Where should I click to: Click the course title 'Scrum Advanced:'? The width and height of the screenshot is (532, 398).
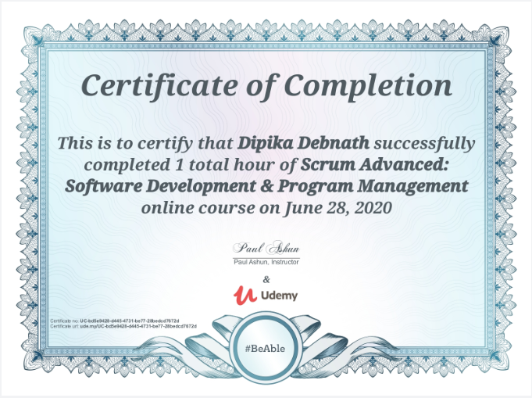[375, 165]
